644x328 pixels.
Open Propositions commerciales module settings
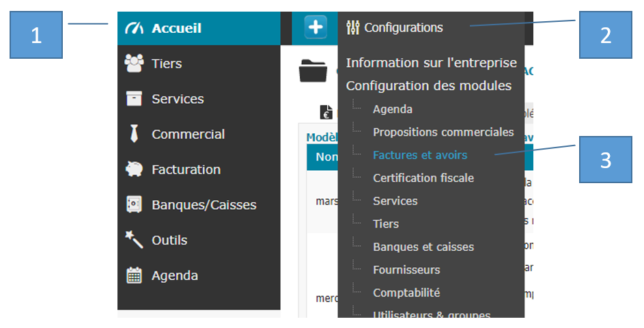tap(444, 132)
